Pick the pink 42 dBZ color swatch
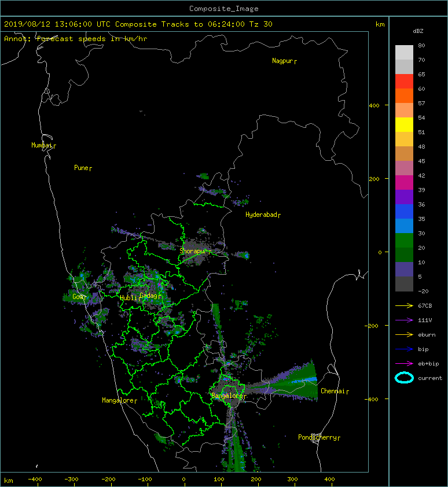448x487 pixels. (x=404, y=168)
